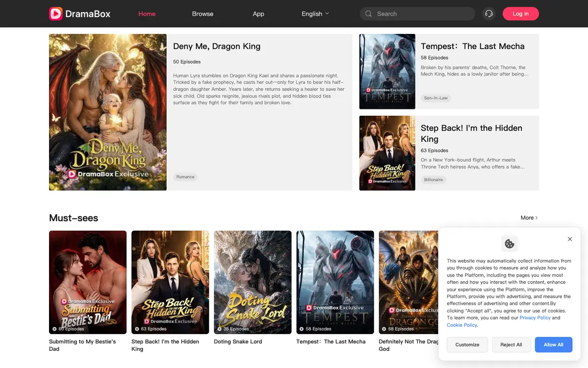Click the 68 Episodes play badge

(x=398, y=329)
